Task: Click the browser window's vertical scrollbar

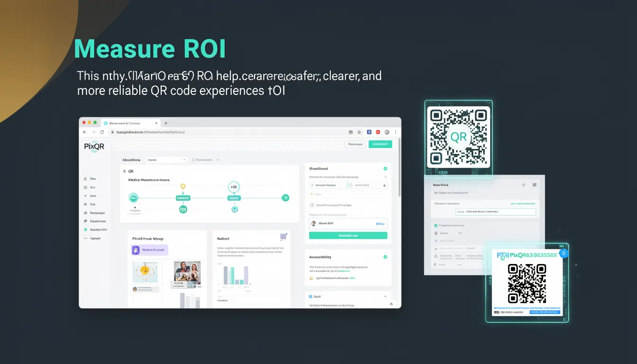Action: 399,168
